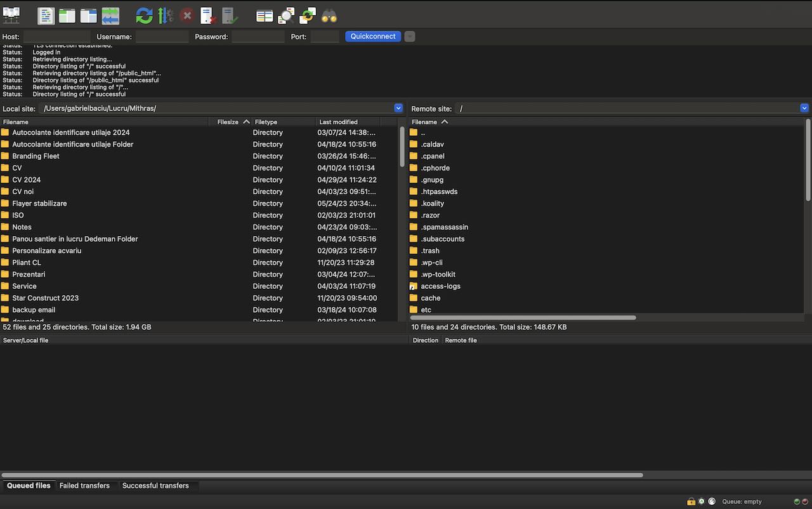The image size is (812, 509).
Task: Toggle directory comparison icon
Action: [286, 15]
